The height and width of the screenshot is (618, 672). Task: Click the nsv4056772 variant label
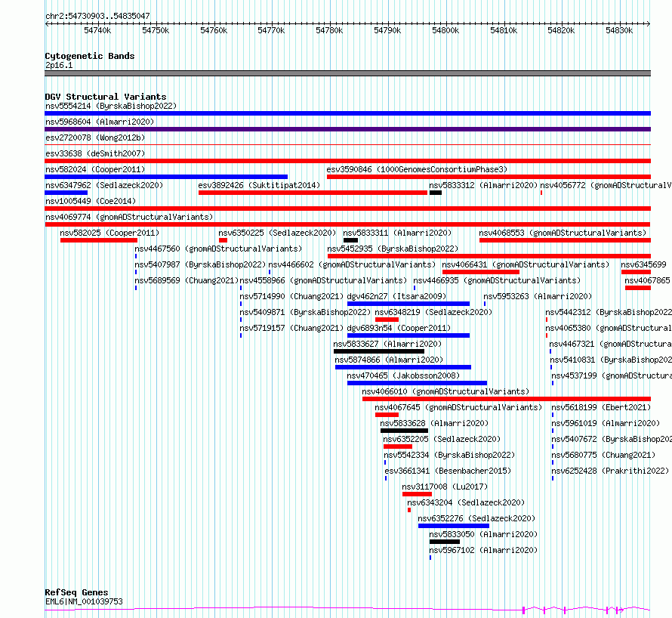(606, 185)
